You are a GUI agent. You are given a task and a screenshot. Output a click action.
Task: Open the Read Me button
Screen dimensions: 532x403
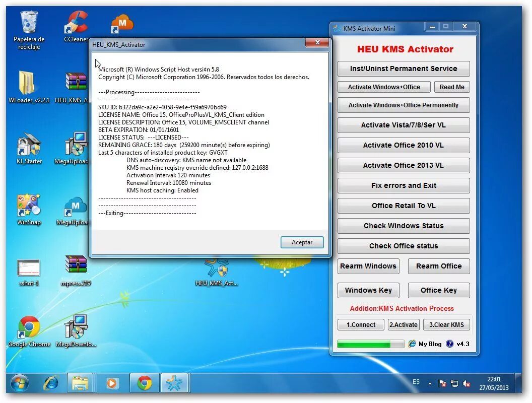(x=452, y=87)
